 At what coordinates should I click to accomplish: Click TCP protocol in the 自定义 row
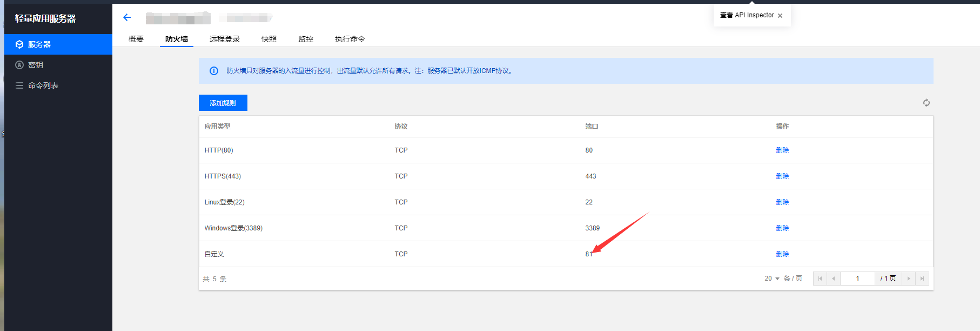coord(401,254)
